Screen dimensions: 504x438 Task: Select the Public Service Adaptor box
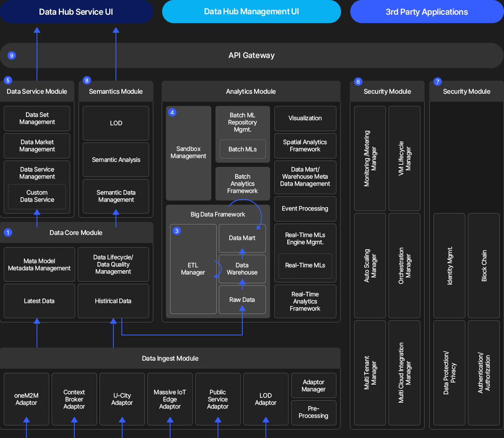(218, 399)
